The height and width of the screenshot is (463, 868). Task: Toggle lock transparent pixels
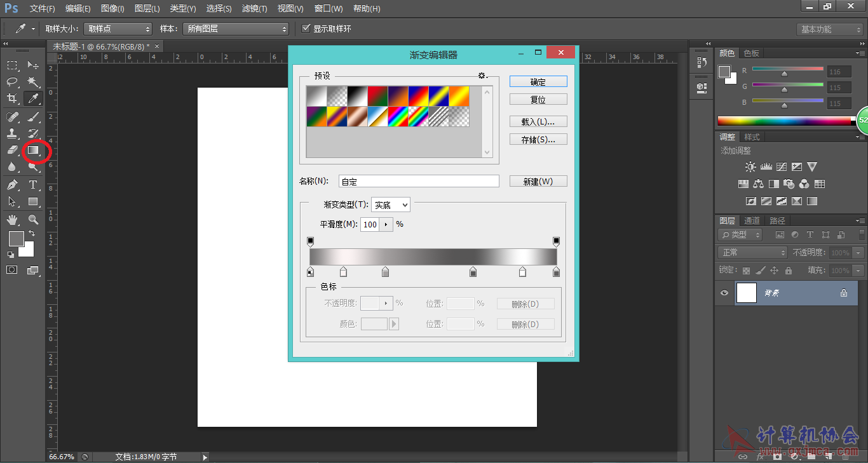[747, 271]
